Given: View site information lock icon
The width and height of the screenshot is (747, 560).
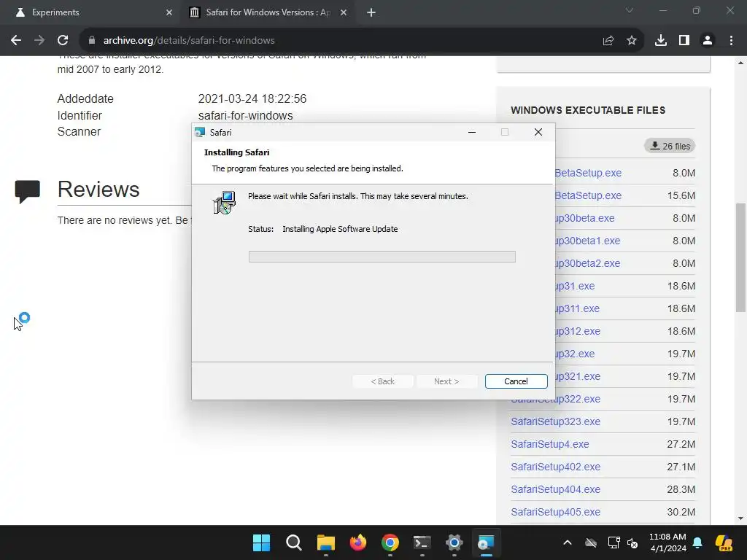Looking at the screenshot, I should click(x=92, y=41).
